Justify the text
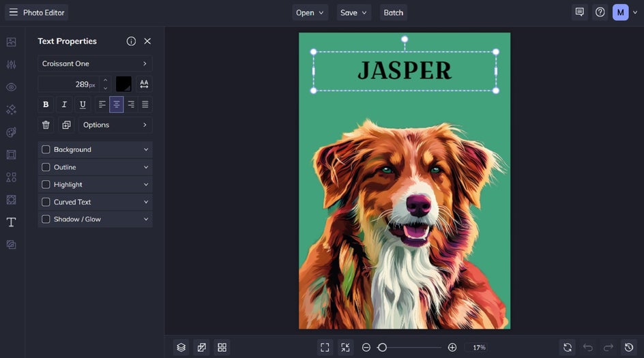Image resolution: width=644 pixels, height=358 pixels. pos(145,104)
